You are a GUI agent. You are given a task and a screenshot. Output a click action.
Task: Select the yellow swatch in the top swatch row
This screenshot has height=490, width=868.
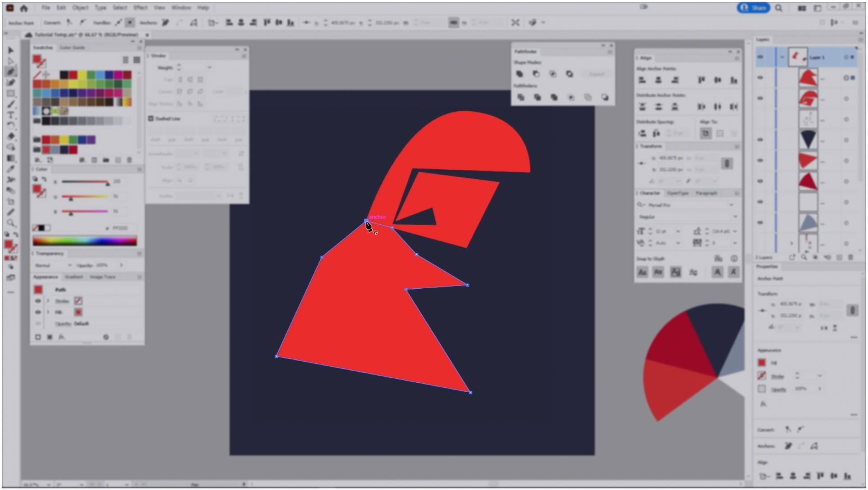pyautogui.click(x=82, y=75)
